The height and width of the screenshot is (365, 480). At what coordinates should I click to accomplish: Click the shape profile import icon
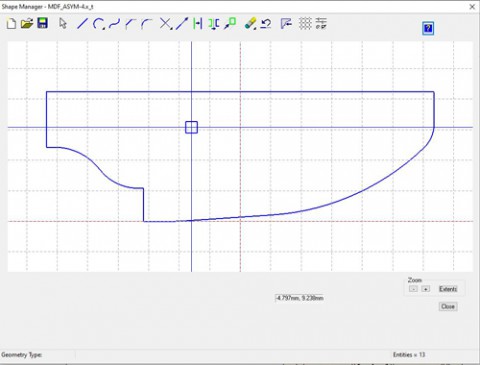click(x=286, y=24)
